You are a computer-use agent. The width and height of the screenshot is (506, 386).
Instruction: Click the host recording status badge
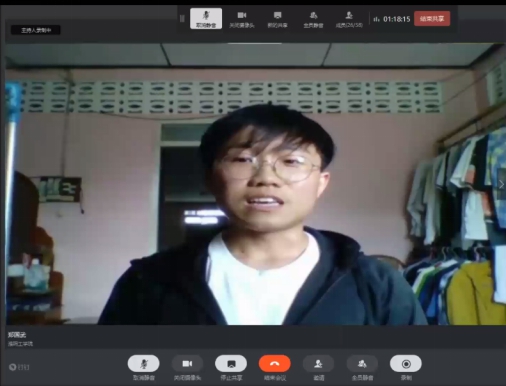pyautogui.click(x=36, y=30)
